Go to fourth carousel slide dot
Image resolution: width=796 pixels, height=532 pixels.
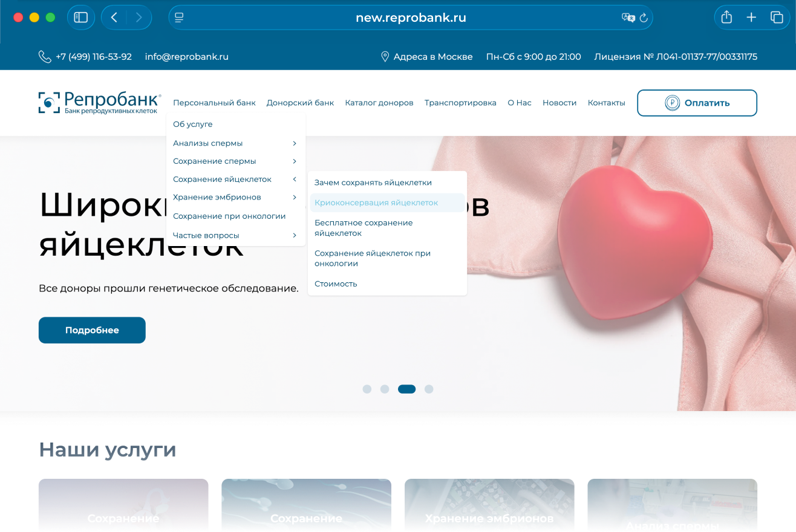point(429,389)
